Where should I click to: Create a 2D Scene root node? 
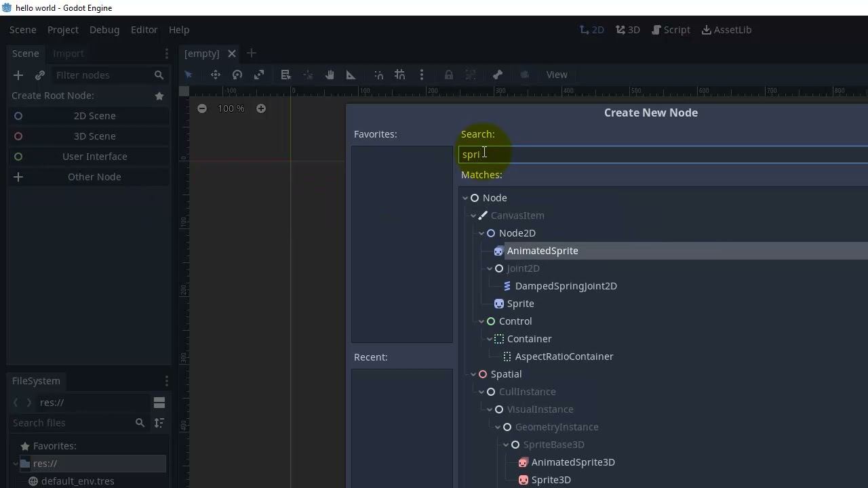pos(88,116)
